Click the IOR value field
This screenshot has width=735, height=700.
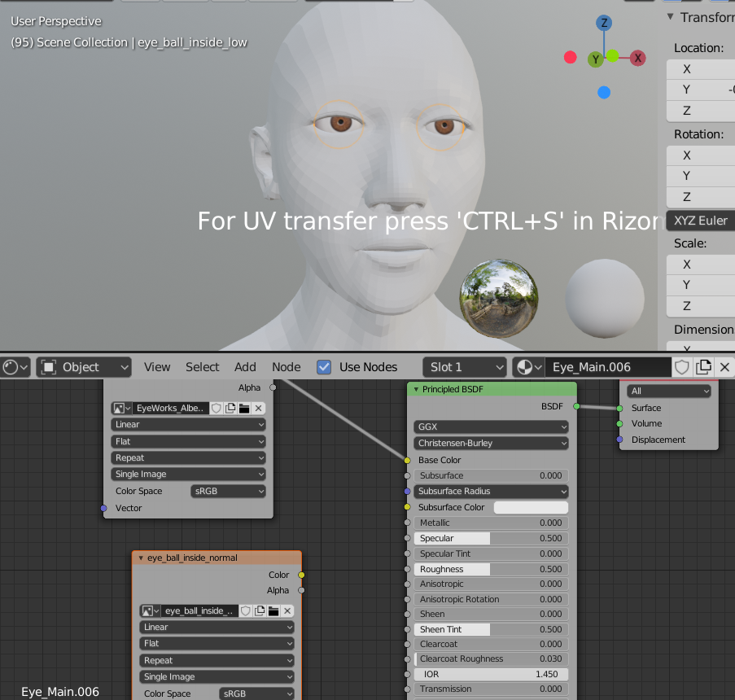[492, 674]
